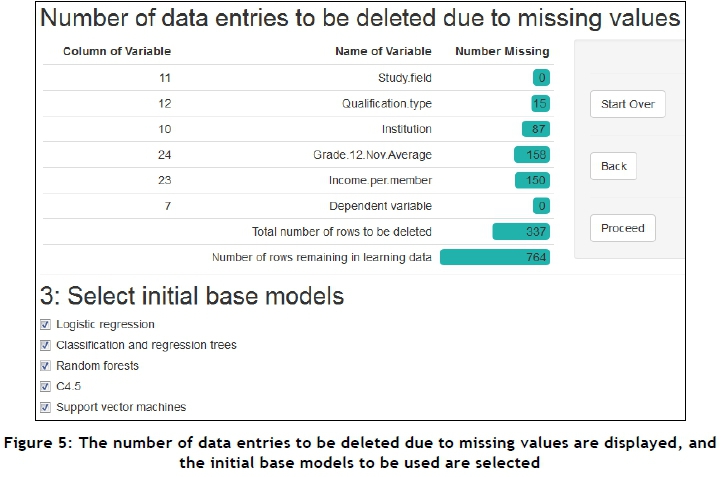721x477 pixels.
Task: Click the total rows deleted bar 337
Action: click(x=521, y=232)
